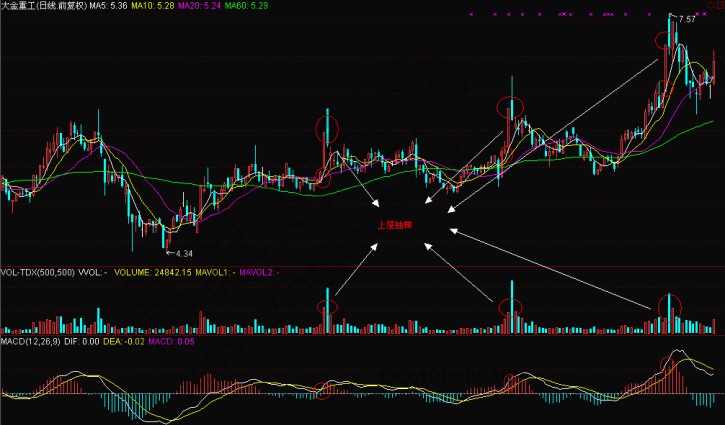The height and width of the screenshot is (425, 725).
Task: Click the magenta MA20 indicator label
Action: (x=205, y=6)
